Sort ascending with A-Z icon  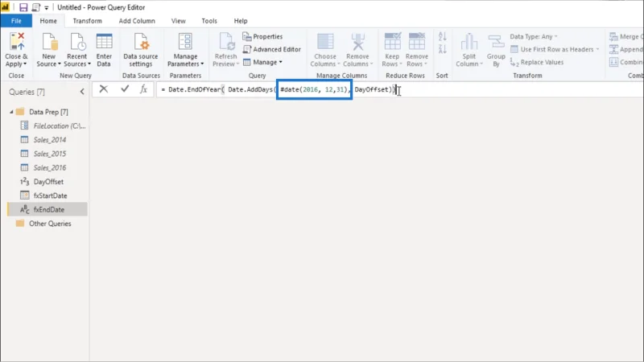click(x=442, y=36)
